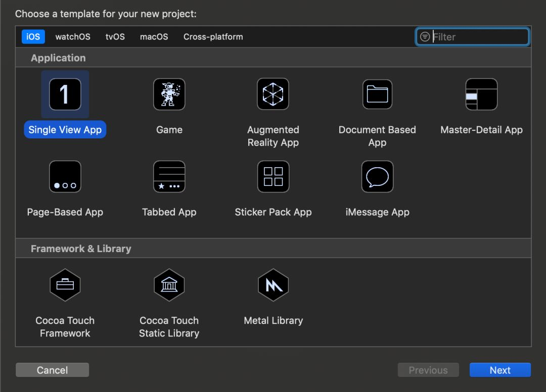Click the Cocoa Touch Static Library label
The image size is (546, 392).
(x=169, y=327)
